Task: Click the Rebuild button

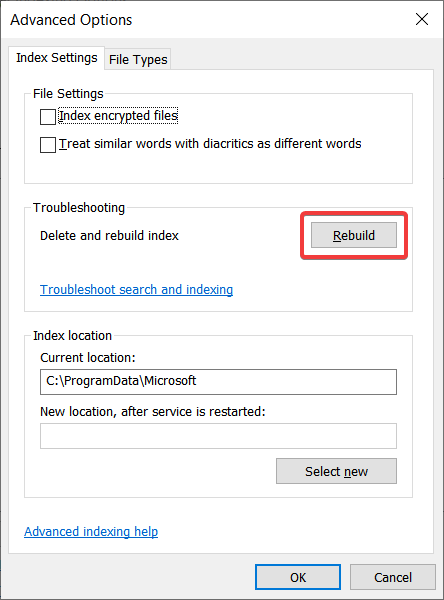Action: pyautogui.click(x=354, y=235)
